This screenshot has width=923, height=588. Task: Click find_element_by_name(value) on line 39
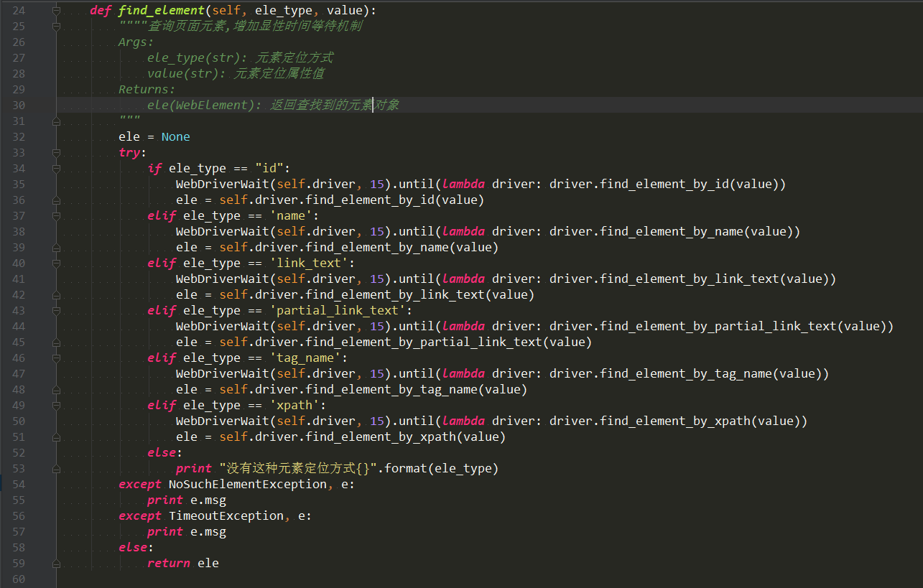click(x=402, y=248)
